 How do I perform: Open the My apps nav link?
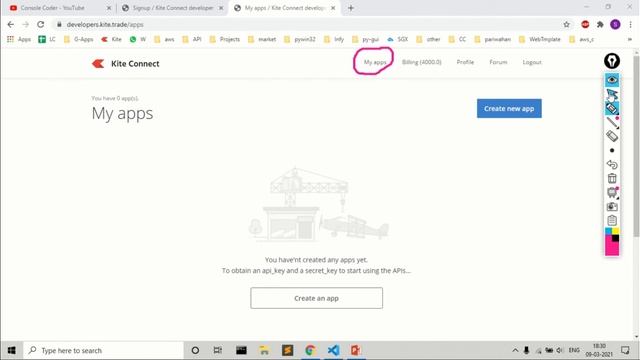point(375,62)
